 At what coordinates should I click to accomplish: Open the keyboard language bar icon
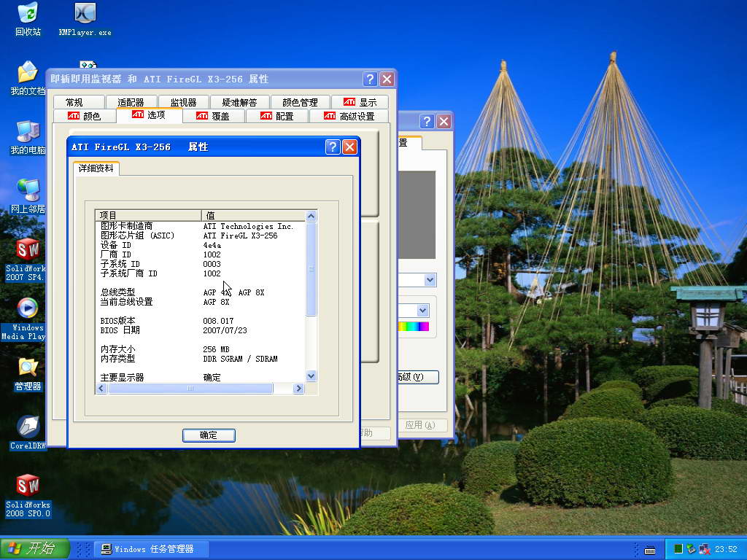click(650, 550)
